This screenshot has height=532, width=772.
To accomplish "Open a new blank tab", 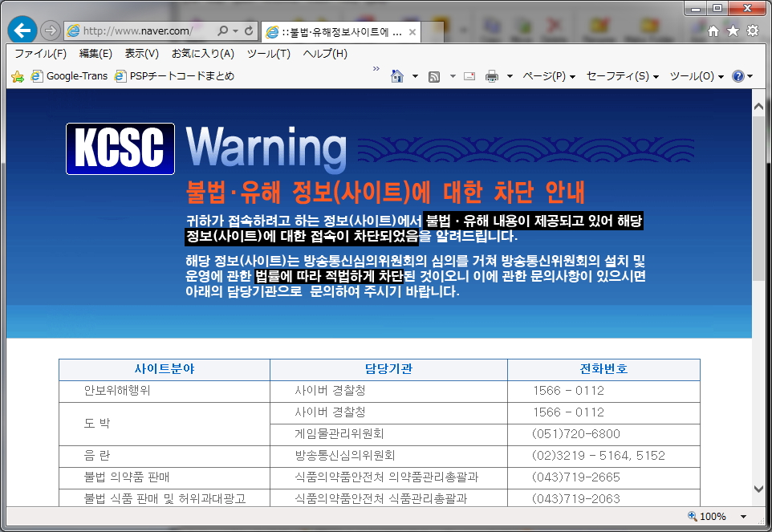I will tap(433, 32).
